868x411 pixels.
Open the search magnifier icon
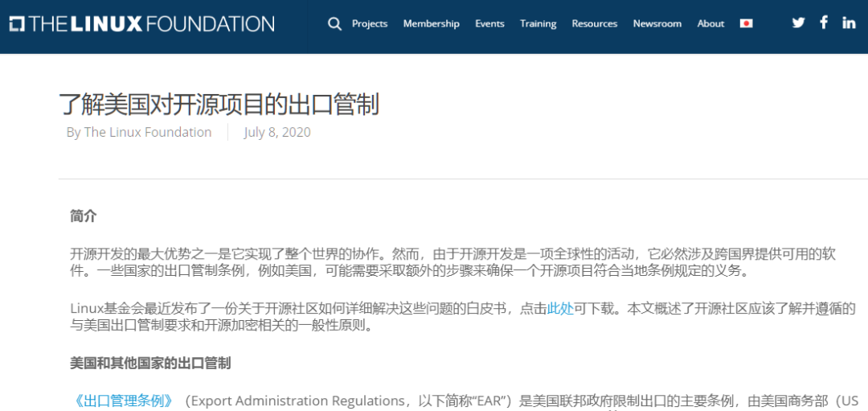334,24
